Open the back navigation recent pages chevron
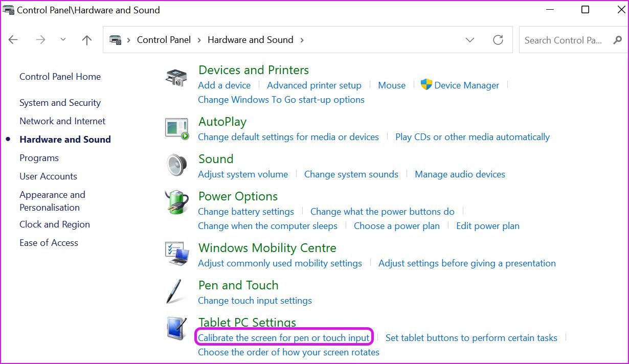 click(62, 39)
